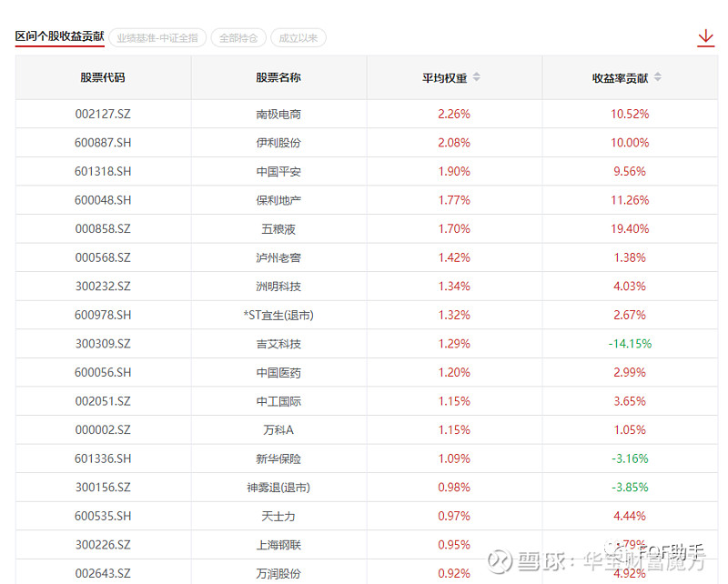Click the 股票名称 column header
This screenshot has width=728, height=584.
pyautogui.click(x=278, y=77)
